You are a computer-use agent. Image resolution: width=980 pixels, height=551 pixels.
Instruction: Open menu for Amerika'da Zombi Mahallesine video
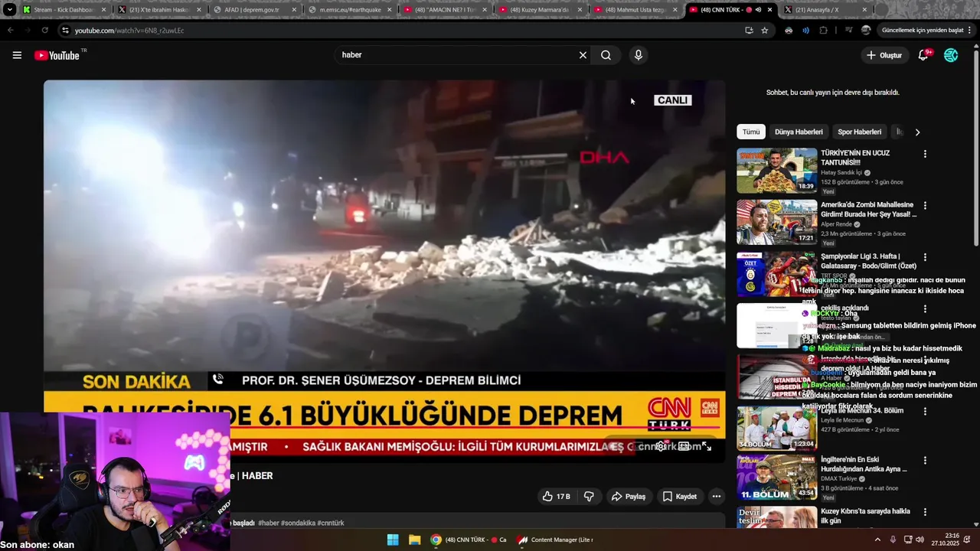[925, 206]
